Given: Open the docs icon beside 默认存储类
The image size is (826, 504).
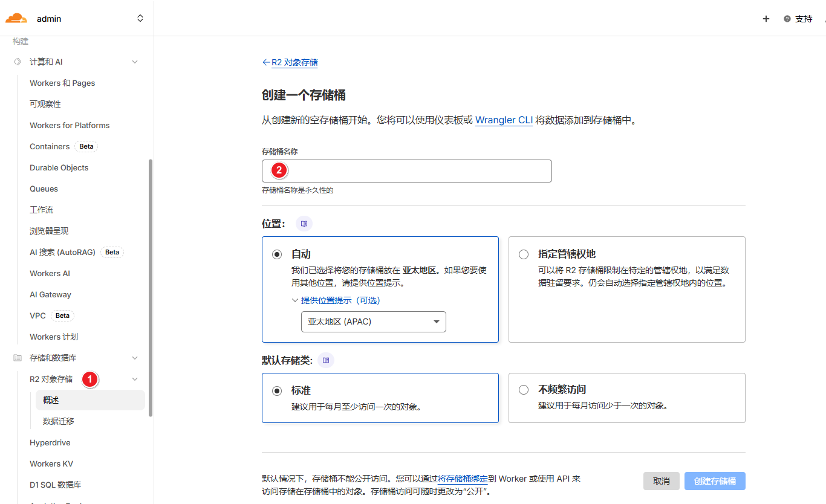Looking at the screenshot, I should point(326,360).
